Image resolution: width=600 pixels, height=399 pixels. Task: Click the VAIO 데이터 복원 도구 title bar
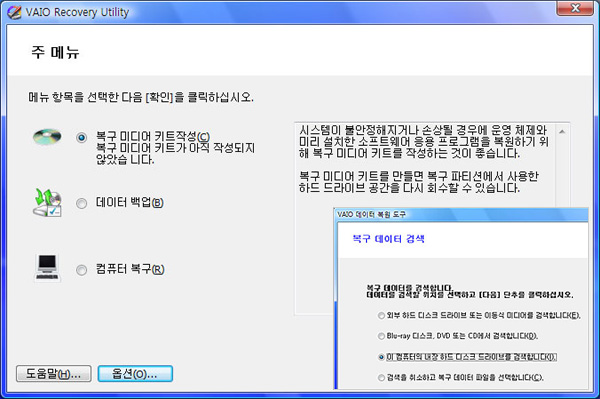[461, 214]
